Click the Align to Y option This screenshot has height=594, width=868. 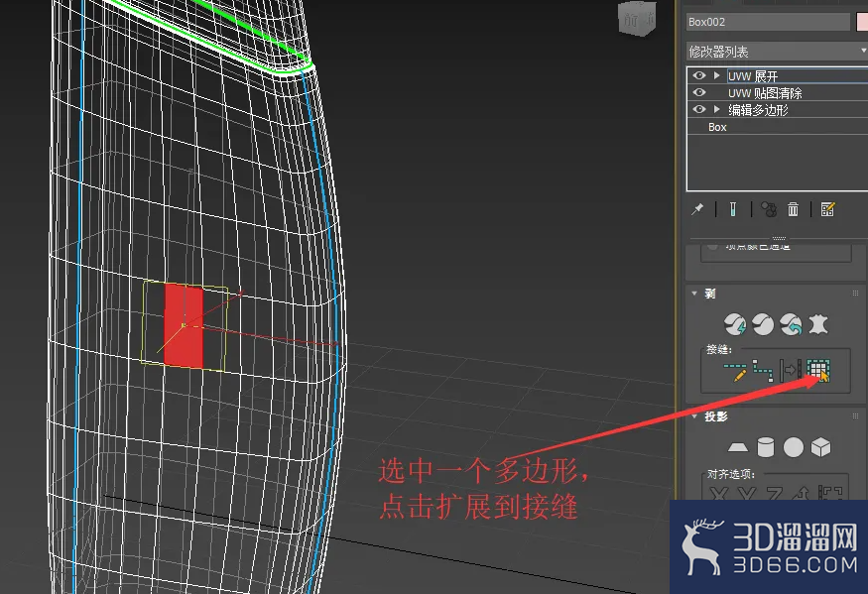click(x=746, y=493)
